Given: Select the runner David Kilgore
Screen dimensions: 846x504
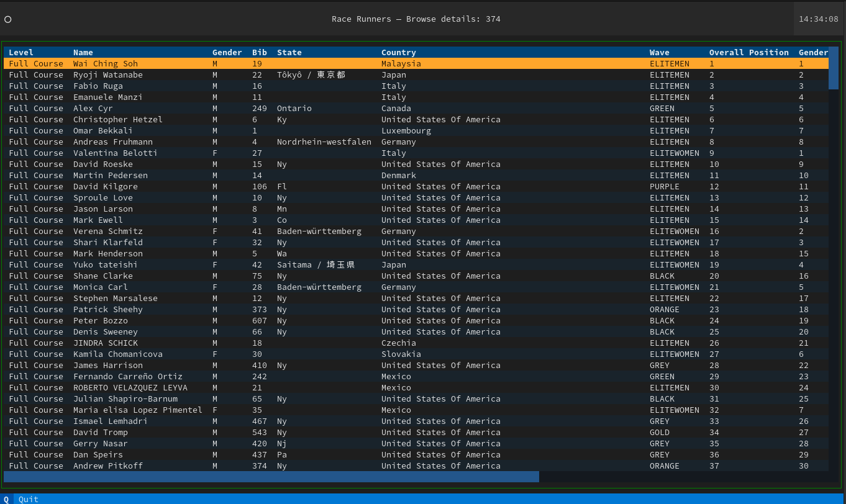Looking at the screenshot, I should (416, 187).
